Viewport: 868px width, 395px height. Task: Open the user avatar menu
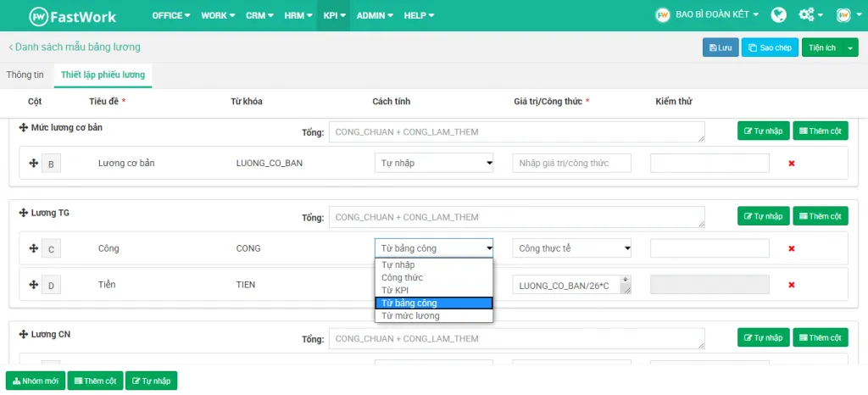[x=843, y=15]
